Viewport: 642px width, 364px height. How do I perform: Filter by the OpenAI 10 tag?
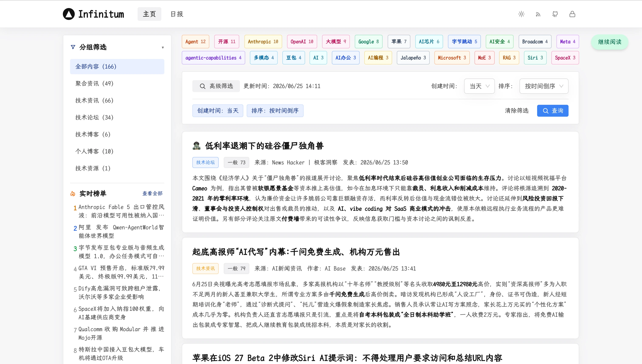click(x=302, y=42)
